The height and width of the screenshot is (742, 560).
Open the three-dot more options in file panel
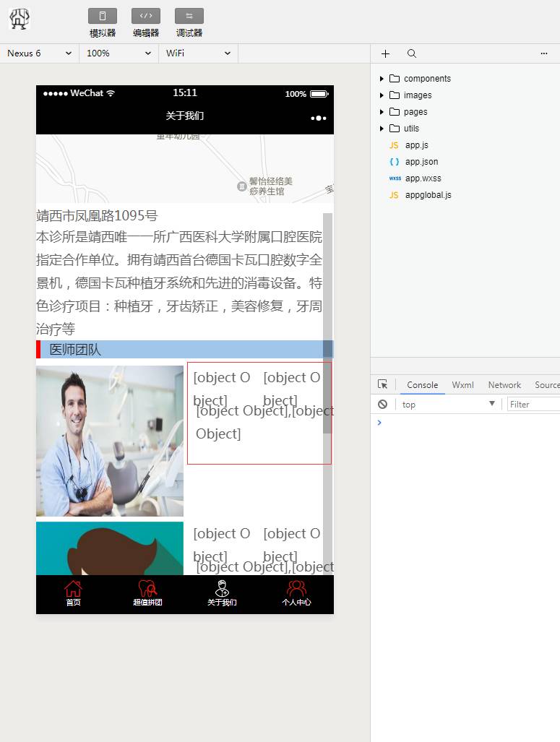544,53
